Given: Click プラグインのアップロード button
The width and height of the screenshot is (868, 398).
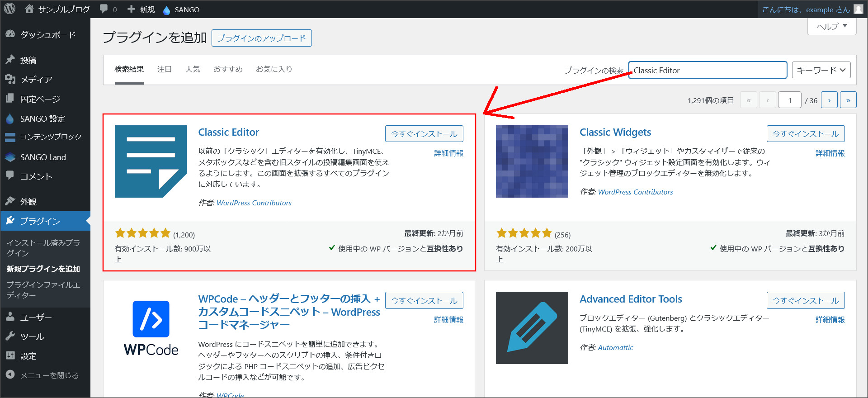Looking at the screenshot, I should pyautogui.click(x=261, y=38).
